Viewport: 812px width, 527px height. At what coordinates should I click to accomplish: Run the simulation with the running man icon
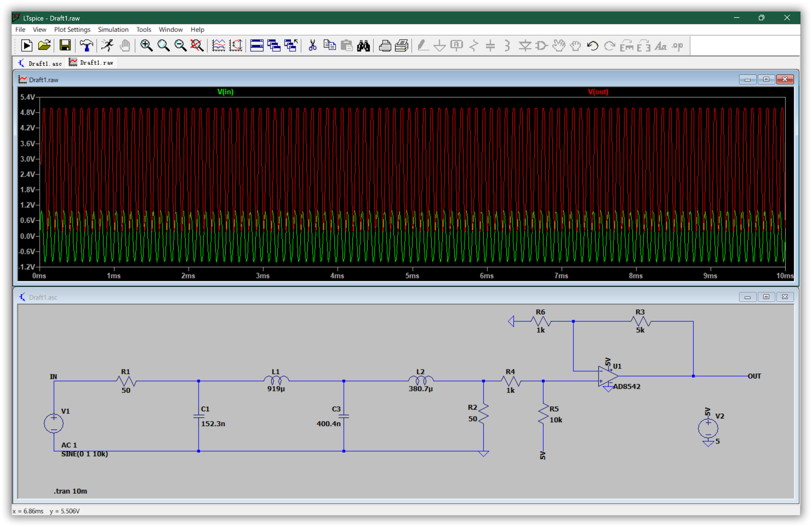[x=107, y=45]
